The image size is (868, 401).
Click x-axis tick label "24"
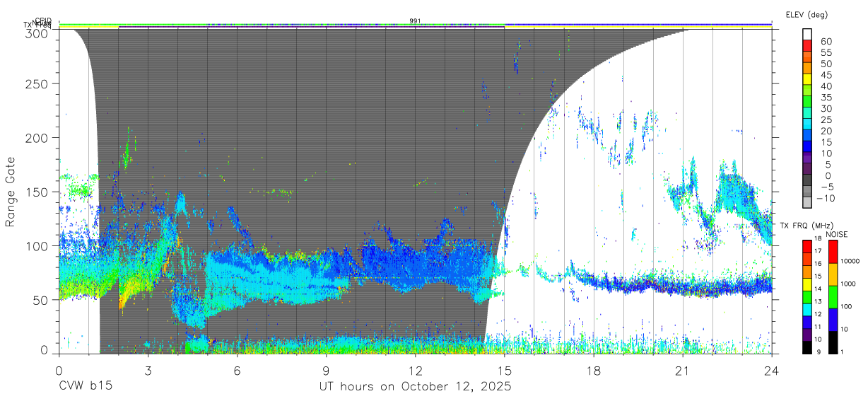(x=771, y=370)
